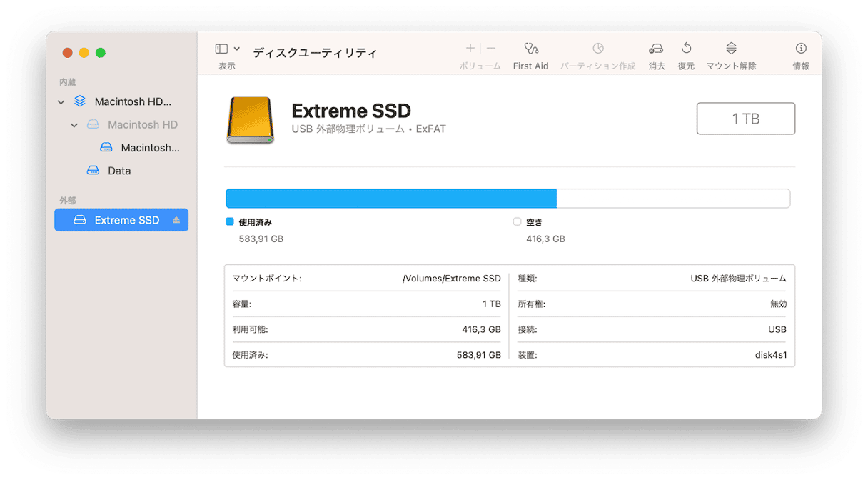Image resolution: width=868 pixels, height=480 pixels.
Task: Click the 消去 erase drive icon
Action: (656, 49)
